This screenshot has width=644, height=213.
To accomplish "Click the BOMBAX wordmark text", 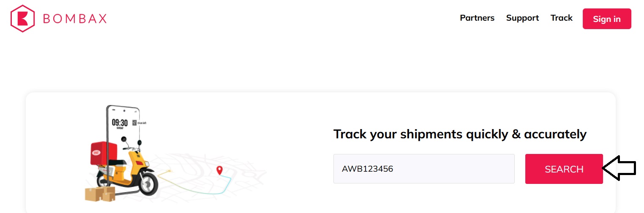I will pyautogui.click(x=74, y=19).
